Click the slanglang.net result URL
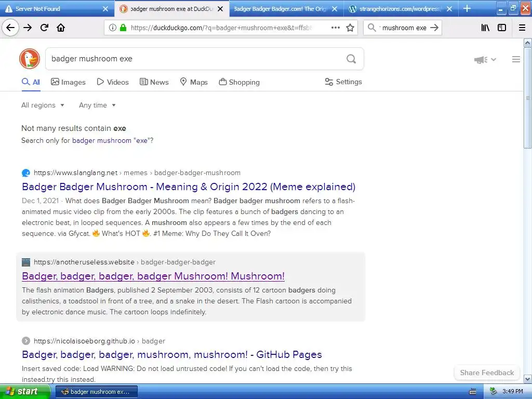This screenshot has width=532, height=399. tap(137, 172)
